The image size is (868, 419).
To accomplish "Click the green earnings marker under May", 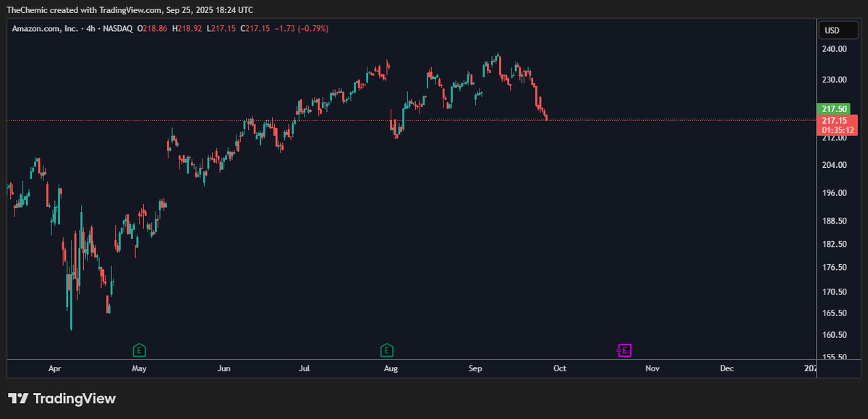I will pyautogui.click(x=140, y=351).
